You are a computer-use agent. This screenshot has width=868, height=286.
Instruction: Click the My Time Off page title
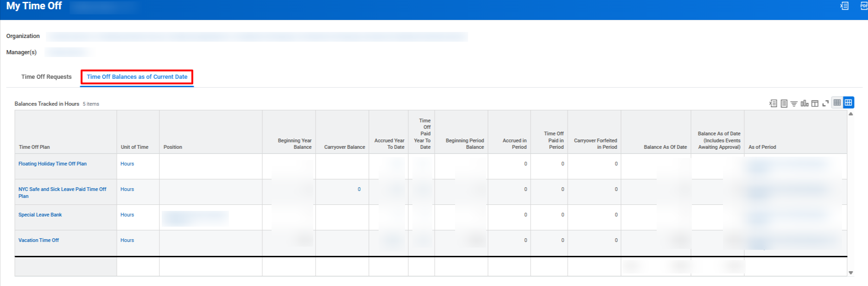point(34,6)
